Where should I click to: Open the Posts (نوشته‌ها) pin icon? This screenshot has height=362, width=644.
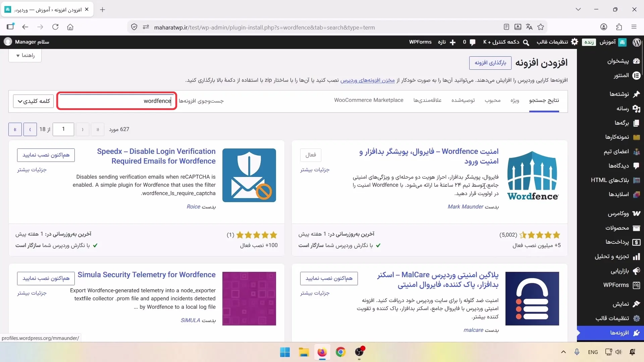click(636, 94)
